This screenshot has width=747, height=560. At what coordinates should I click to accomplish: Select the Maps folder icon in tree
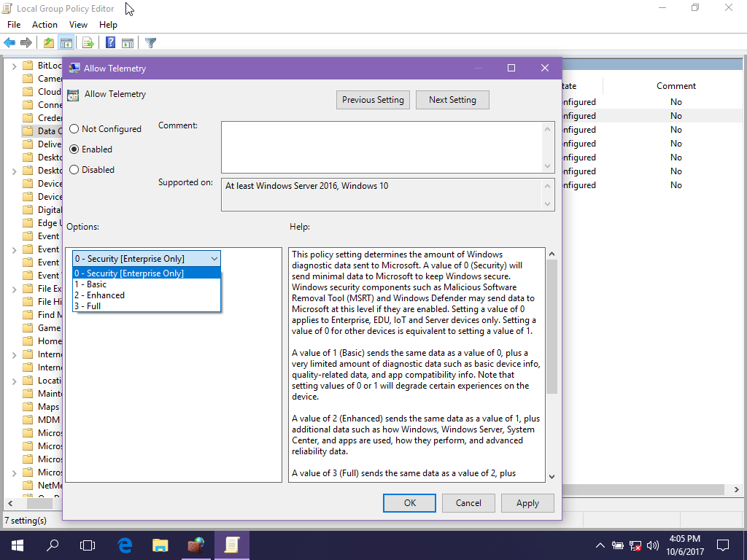tap(28, 407)
